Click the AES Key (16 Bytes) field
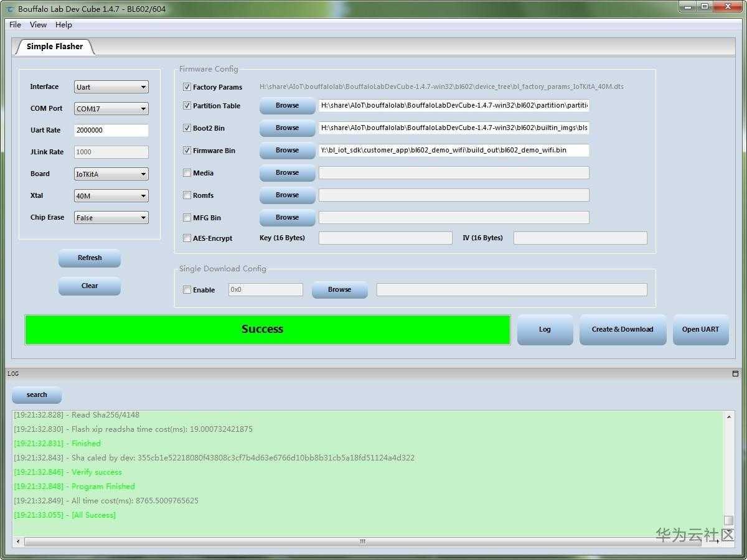 385,238
